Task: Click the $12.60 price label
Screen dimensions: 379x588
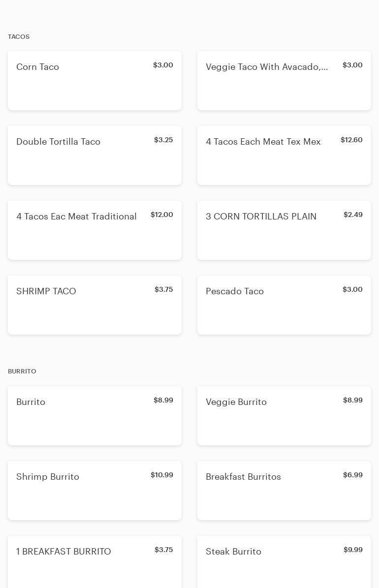Action: tap(351, 140)
